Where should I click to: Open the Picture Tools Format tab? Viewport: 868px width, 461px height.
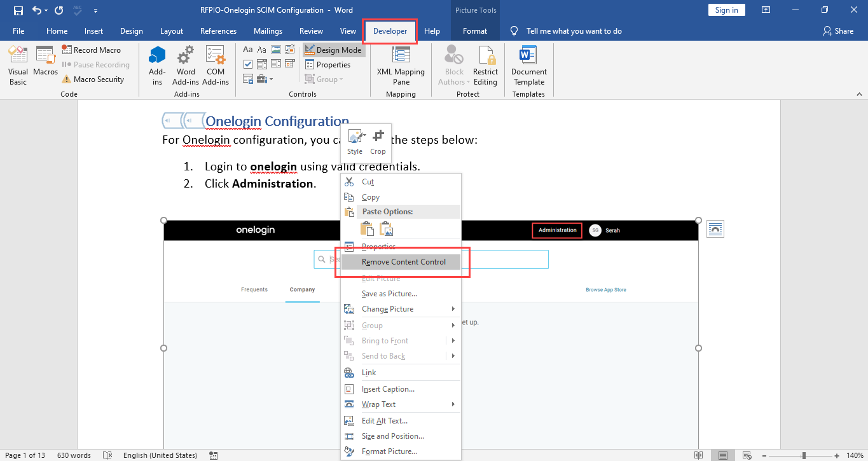pyautogui.click(x=475, y=31)
